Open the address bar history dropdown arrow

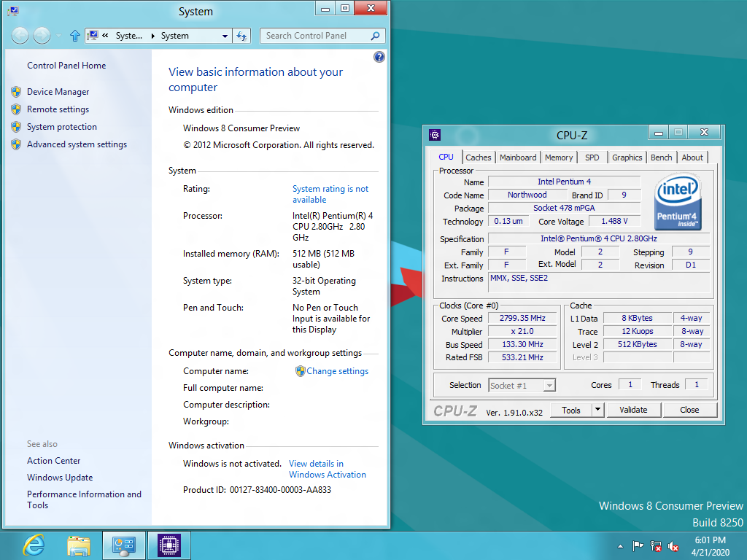pyautogui.click(x=225, y=36)
